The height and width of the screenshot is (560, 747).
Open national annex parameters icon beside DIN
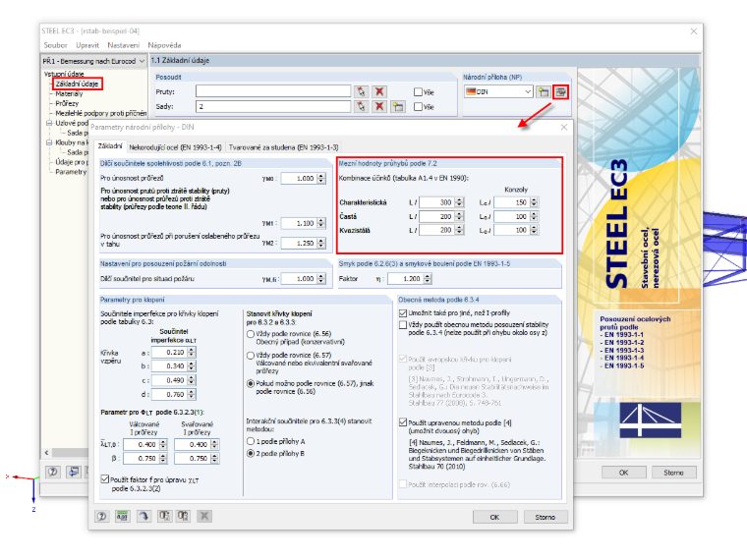560,92
